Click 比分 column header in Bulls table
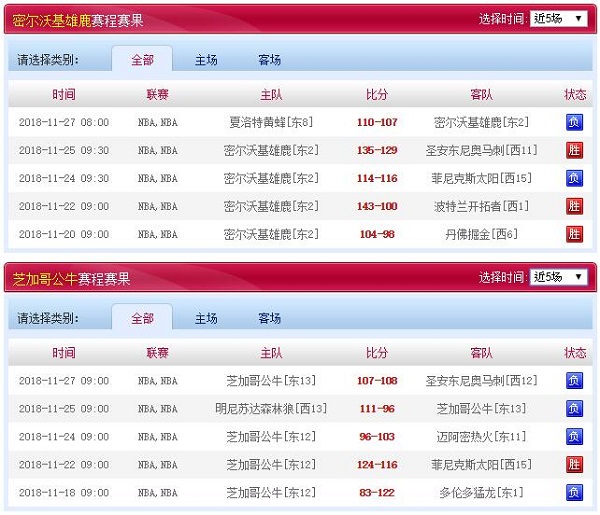 [x=377, y=352]
